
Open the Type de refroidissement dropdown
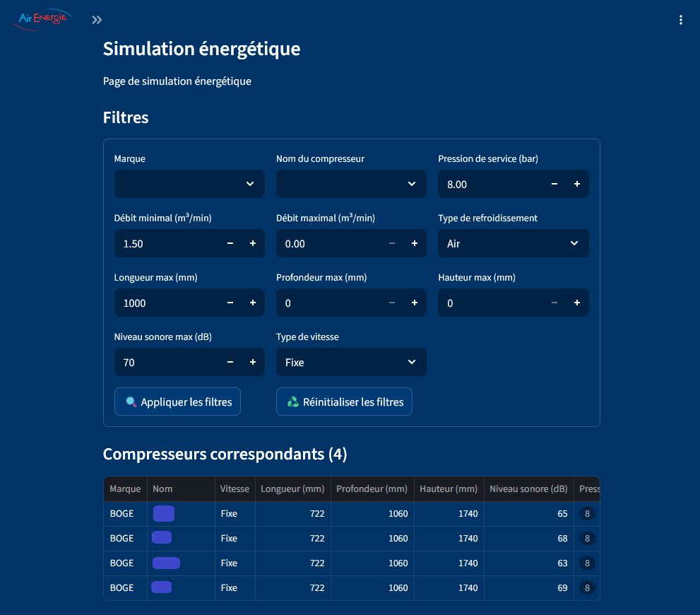tap(513, 243)
